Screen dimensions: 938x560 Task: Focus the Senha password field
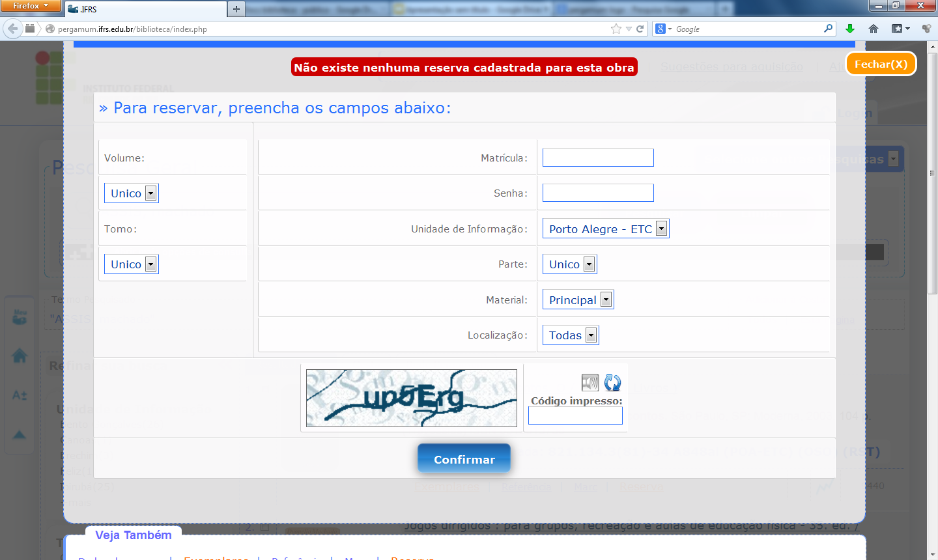(598, 193)
